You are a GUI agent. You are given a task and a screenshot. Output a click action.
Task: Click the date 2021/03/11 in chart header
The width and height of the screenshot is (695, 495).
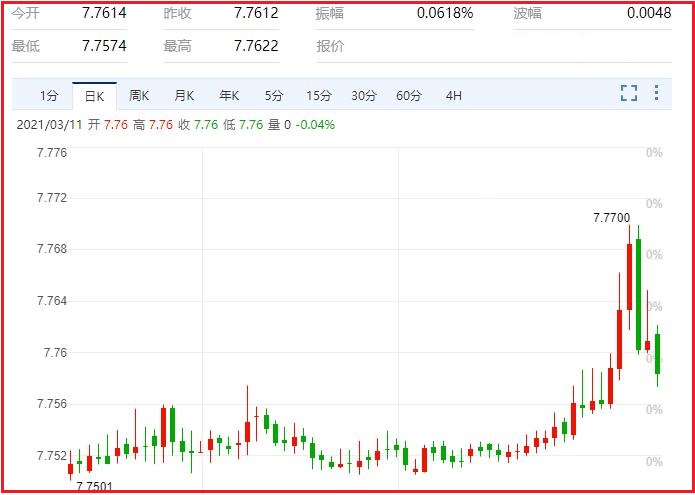tap(50, 125)
